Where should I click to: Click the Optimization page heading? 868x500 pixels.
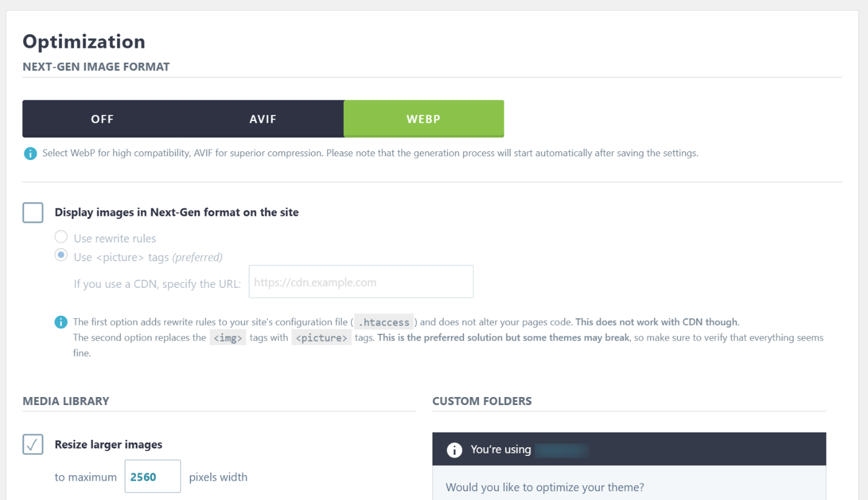click(x=84, y=42)
